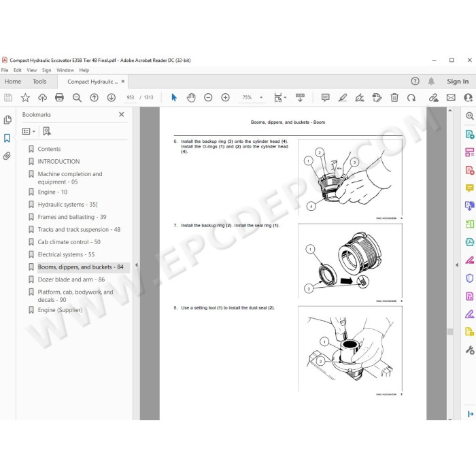476x476 pixels.
Task: Rotate page with circular arrow
Action: coord(411,97)
